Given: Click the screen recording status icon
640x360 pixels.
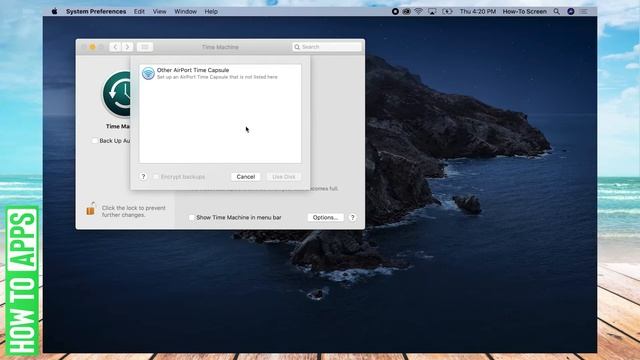Looking at the screenshot, I should point(395,11).
